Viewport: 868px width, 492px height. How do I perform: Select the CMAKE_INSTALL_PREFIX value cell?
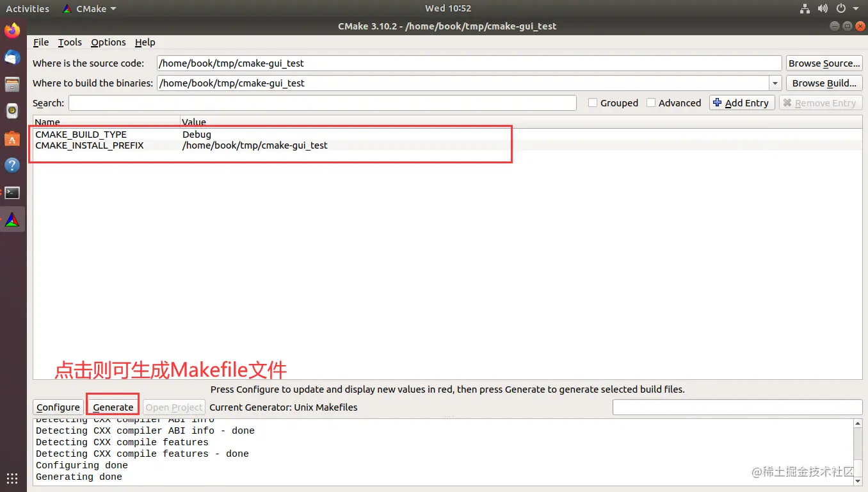[255, 145]
